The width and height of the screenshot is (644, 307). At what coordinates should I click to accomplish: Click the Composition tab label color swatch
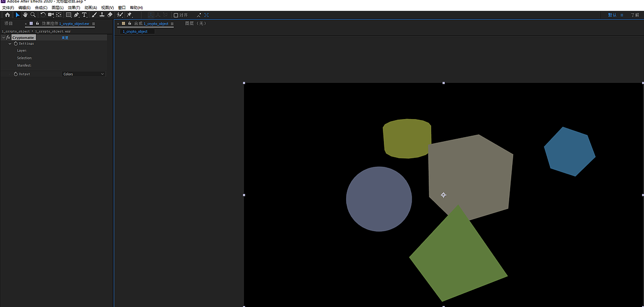tap(123, 23)
